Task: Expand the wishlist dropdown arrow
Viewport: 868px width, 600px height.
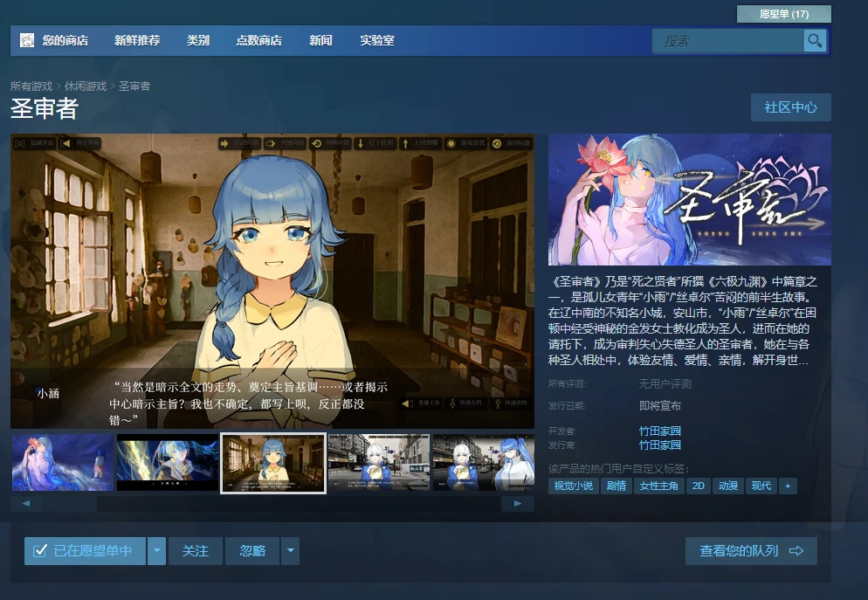Action: [156, 551]
